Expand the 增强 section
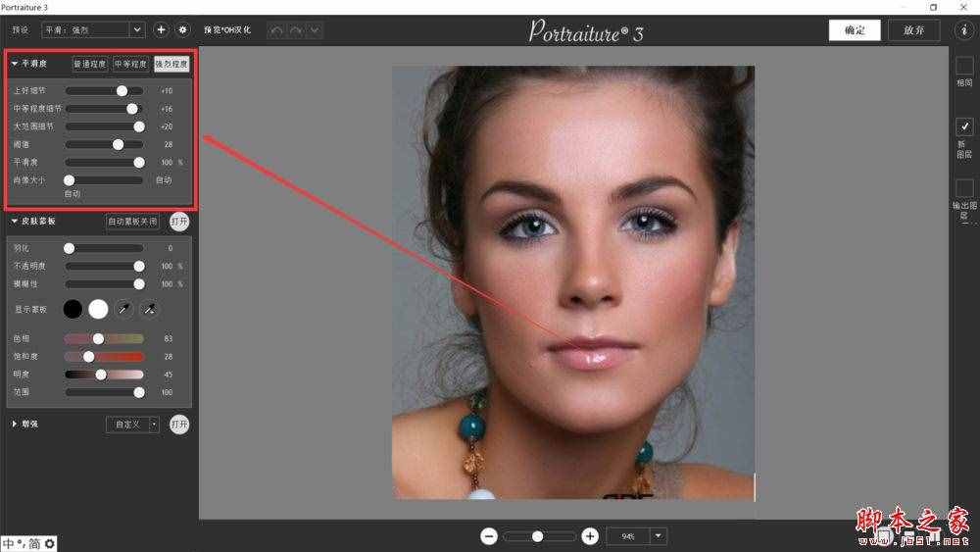This screenshot has height=552, width=980. 15,424
